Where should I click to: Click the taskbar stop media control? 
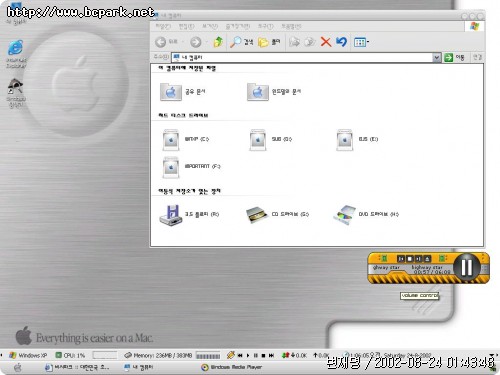click(263, 356)
